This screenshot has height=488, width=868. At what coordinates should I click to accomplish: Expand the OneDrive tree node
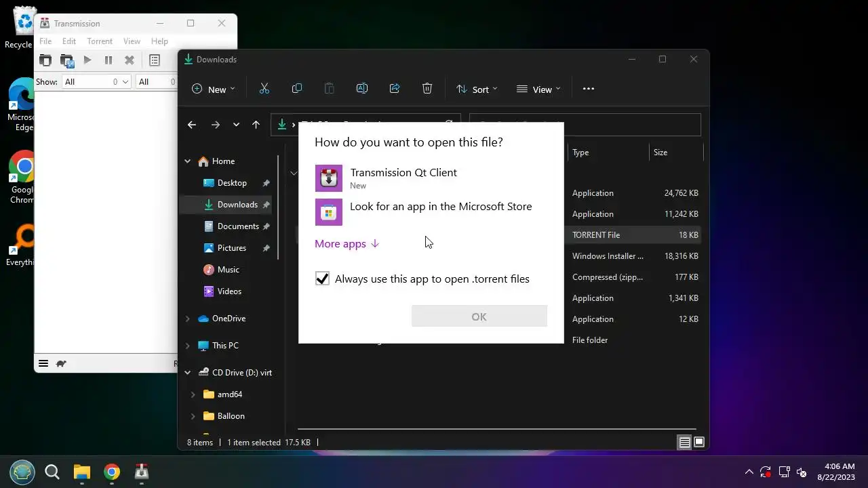point(188,319)
